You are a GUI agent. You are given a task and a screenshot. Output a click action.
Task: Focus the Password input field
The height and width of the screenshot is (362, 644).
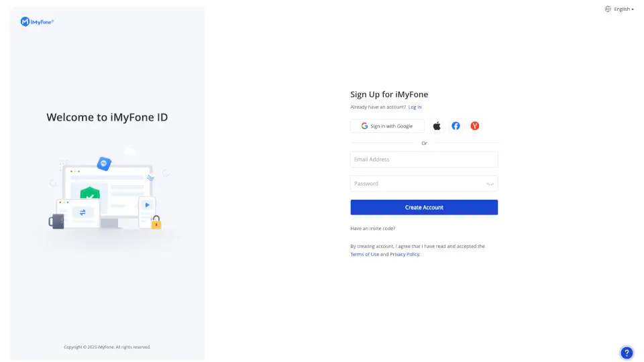click(x=416, y=184)
